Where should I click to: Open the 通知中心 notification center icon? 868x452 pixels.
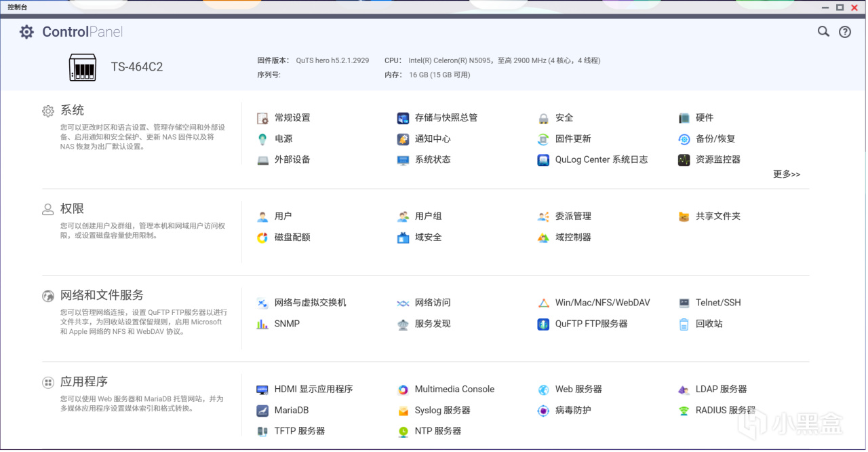[403, 139]
